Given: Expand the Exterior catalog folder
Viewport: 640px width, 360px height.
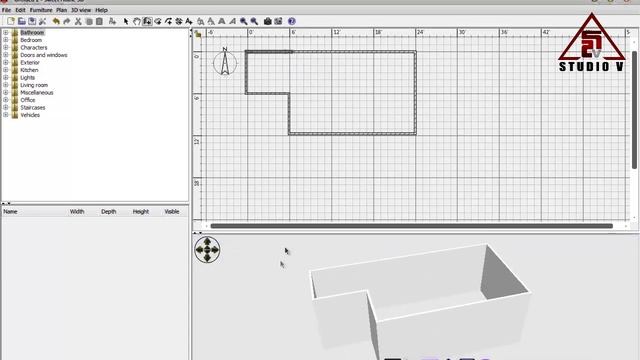Looking at the screenshot, I should [x=6, y=62].
